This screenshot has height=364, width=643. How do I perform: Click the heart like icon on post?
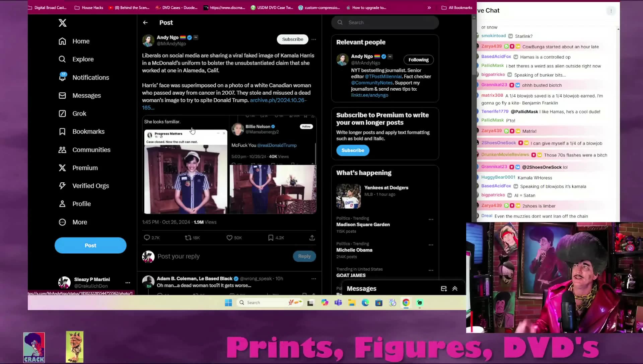[229, 238]
